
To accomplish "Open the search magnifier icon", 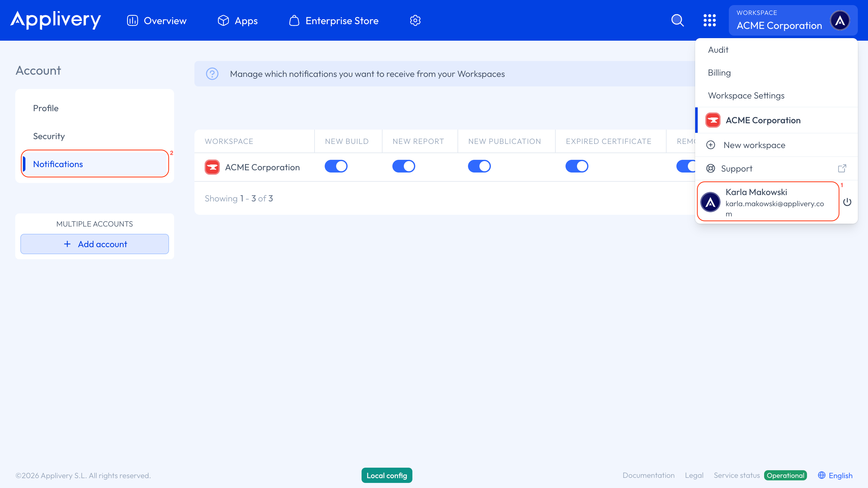I will (x=677, y=20).
